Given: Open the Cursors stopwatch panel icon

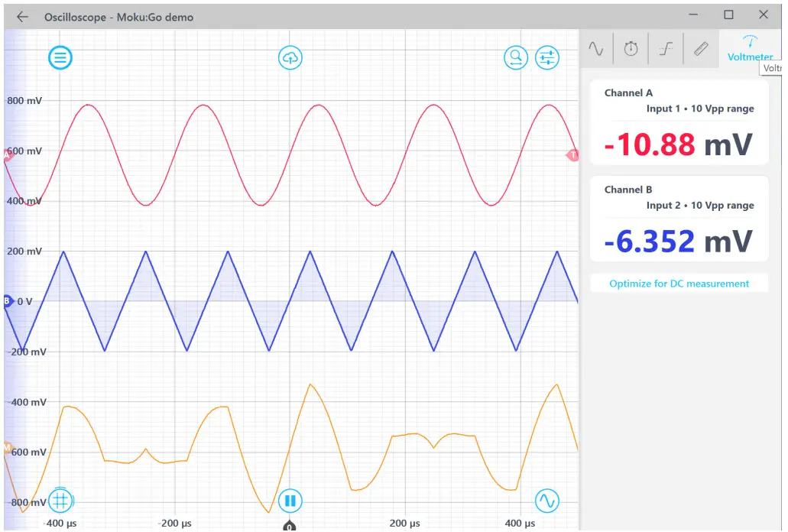Looking at the screenshot, I should click(631, 48).
